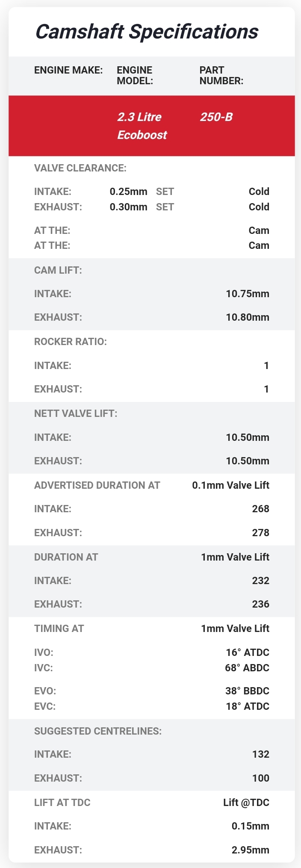Select the part number "250-B"
The image size is (301, 868).
216,117
